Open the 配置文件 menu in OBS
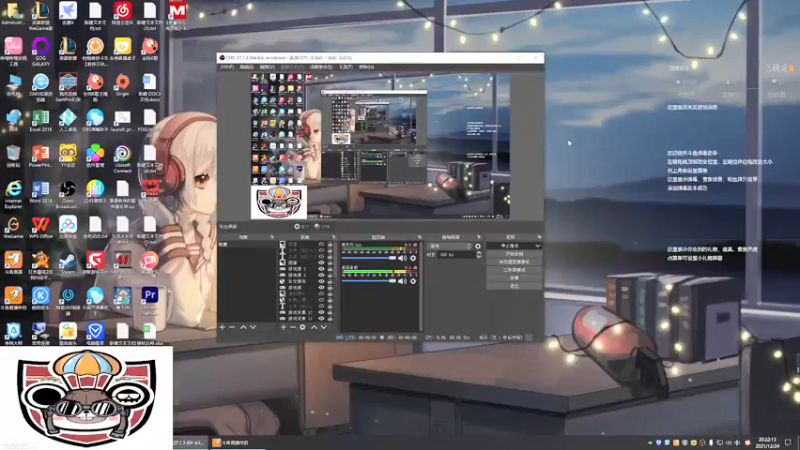 [x=292, y=67]
